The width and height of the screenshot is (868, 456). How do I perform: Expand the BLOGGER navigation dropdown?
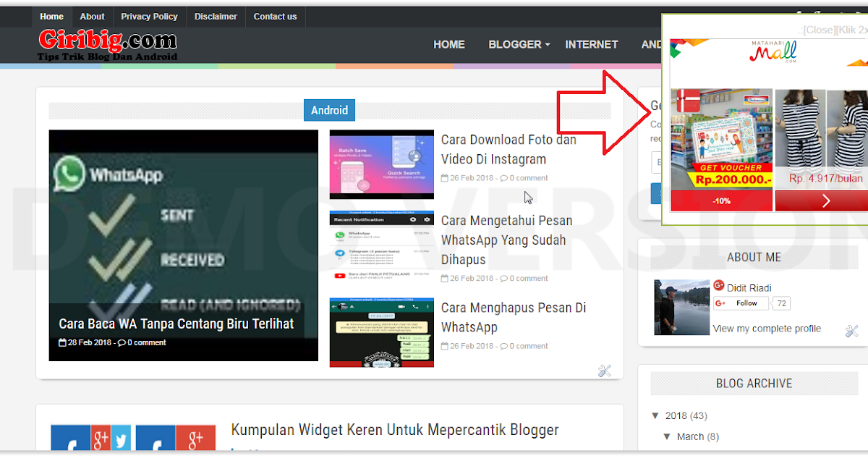pos(519,44)
